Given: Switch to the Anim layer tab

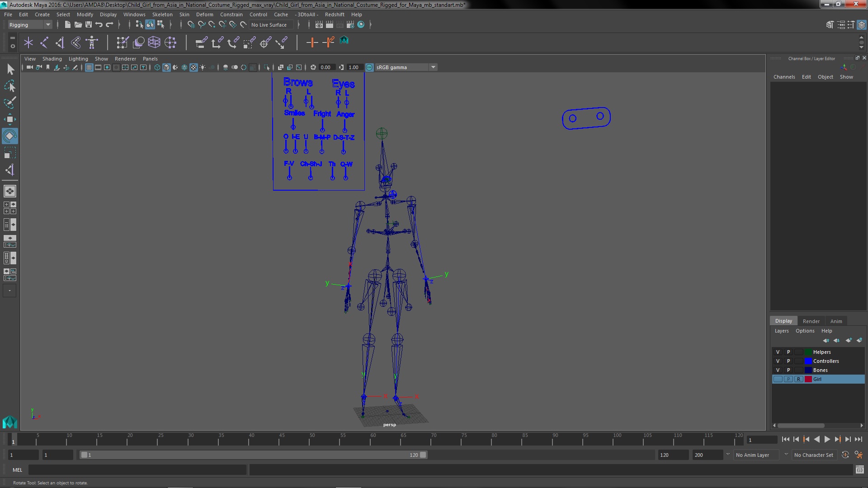Looking at the screenshot, I should (836, 321).
